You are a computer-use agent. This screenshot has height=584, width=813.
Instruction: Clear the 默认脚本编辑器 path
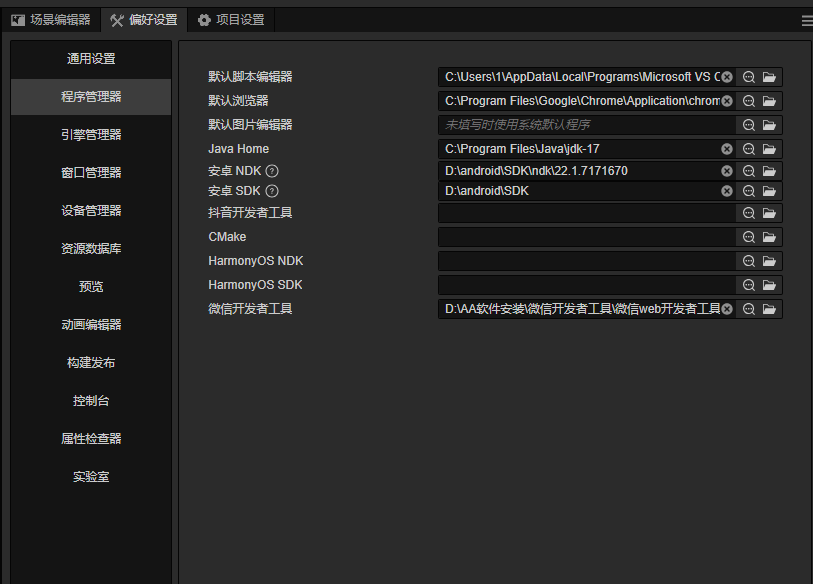727,77
